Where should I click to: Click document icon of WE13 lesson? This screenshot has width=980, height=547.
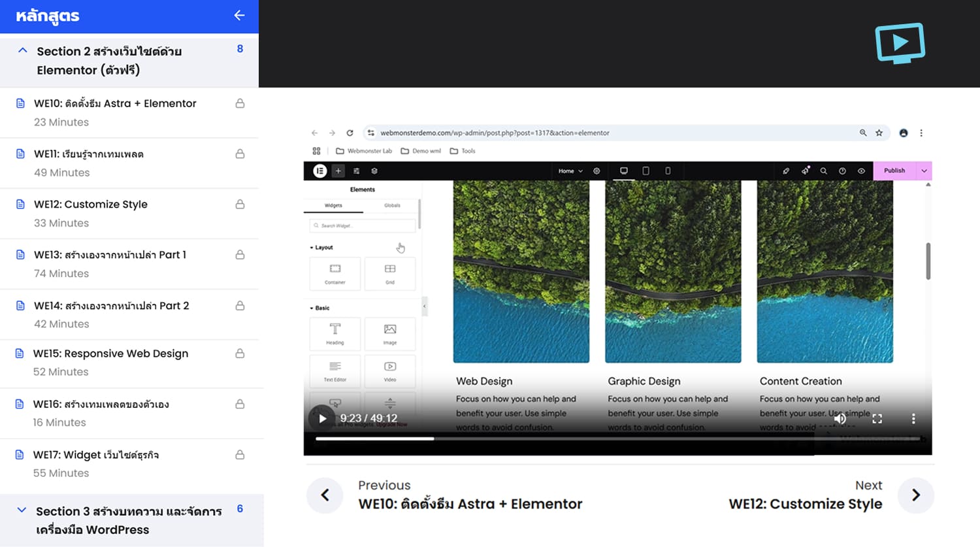(x=20, y=254)
